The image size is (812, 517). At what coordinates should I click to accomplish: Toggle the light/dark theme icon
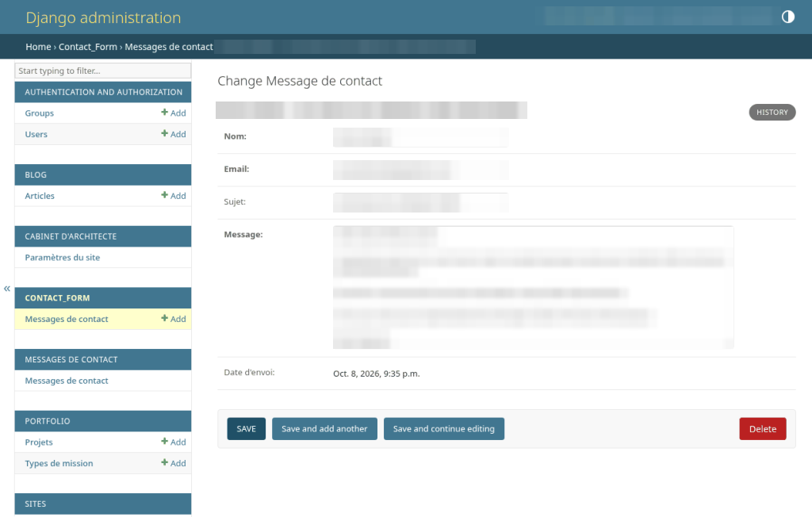[x=787, y=17]
